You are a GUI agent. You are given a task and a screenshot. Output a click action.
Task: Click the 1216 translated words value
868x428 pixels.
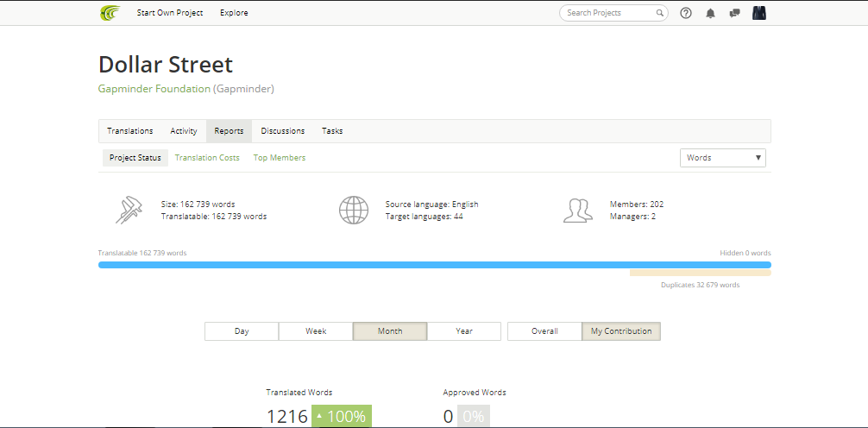[286, 417]
